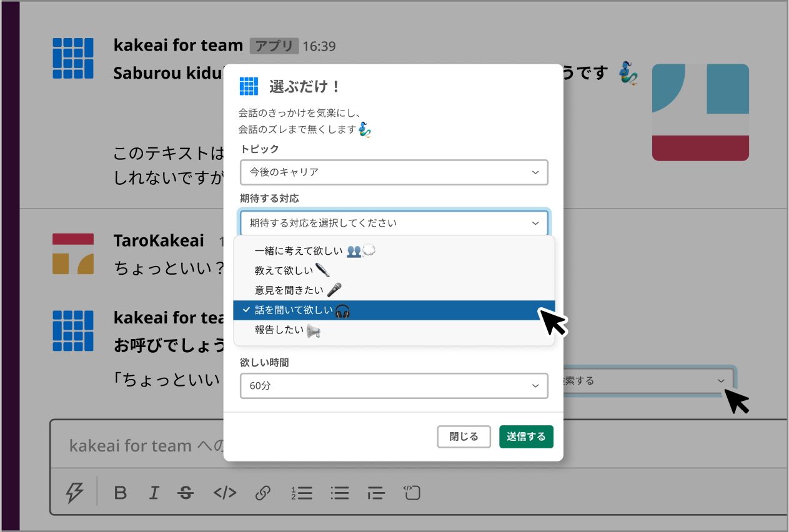
Task: Select option 話を聞いて欲しい
Action: point(394,310)
